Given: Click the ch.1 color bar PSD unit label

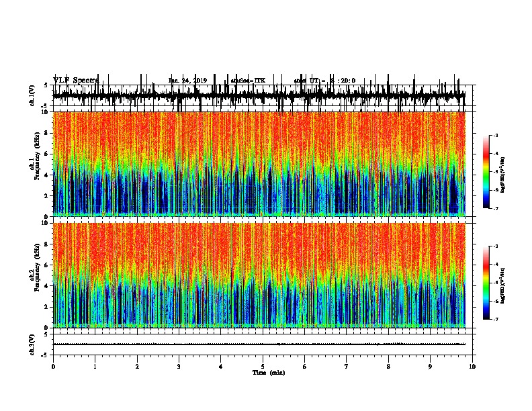Looking at the screenshot, I should (503, 175).
